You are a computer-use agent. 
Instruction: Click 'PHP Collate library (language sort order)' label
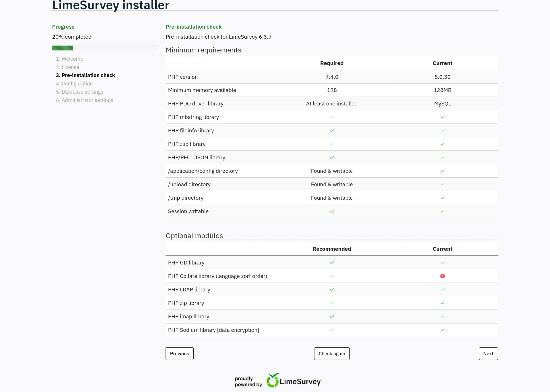click(x=217, y=276)
